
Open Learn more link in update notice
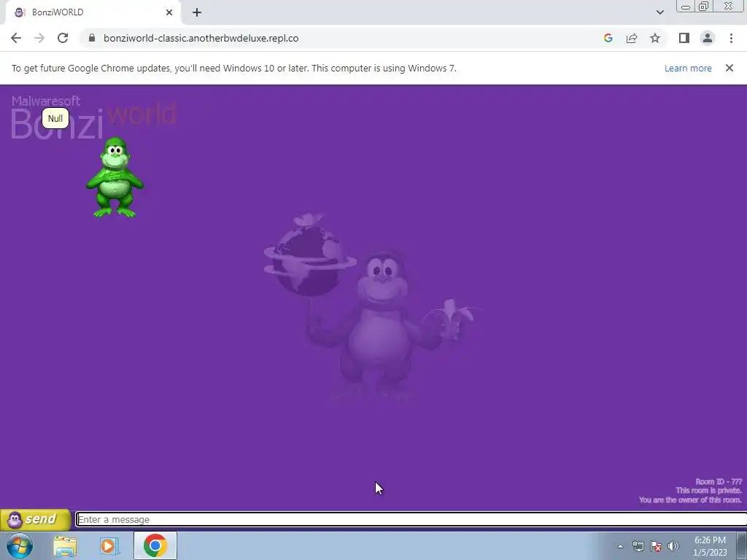coord(688,68)
